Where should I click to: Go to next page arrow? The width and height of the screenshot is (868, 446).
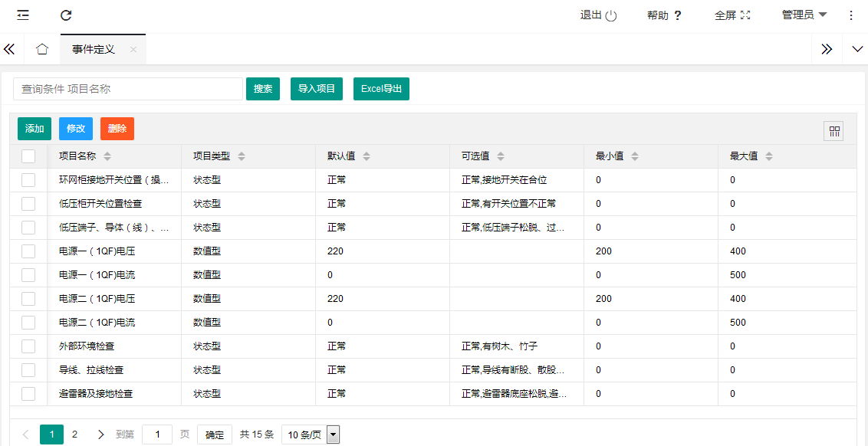coord(100,435)
